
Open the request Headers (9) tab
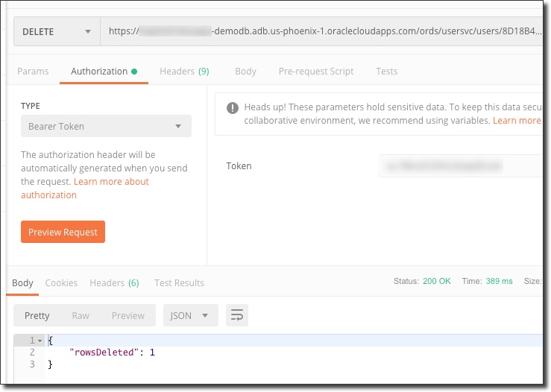pos(183,72)
